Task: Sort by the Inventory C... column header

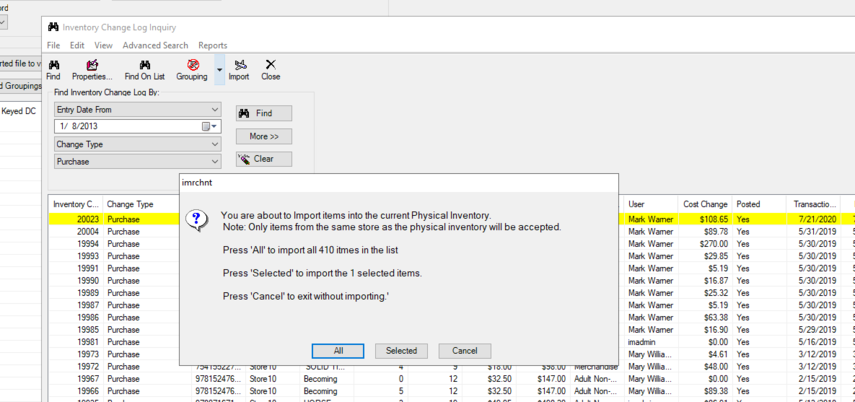Action: coord(76,204)
